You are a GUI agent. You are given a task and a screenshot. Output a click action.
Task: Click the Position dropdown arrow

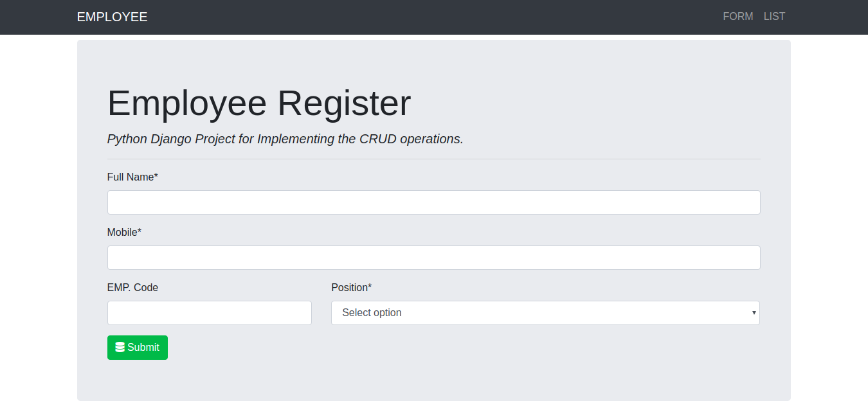(754, 313)
